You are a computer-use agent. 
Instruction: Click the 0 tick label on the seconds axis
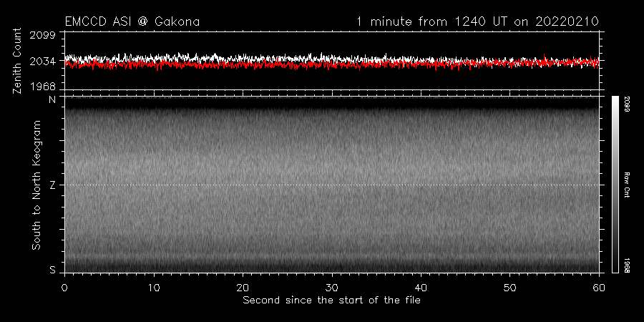point(64,288)
